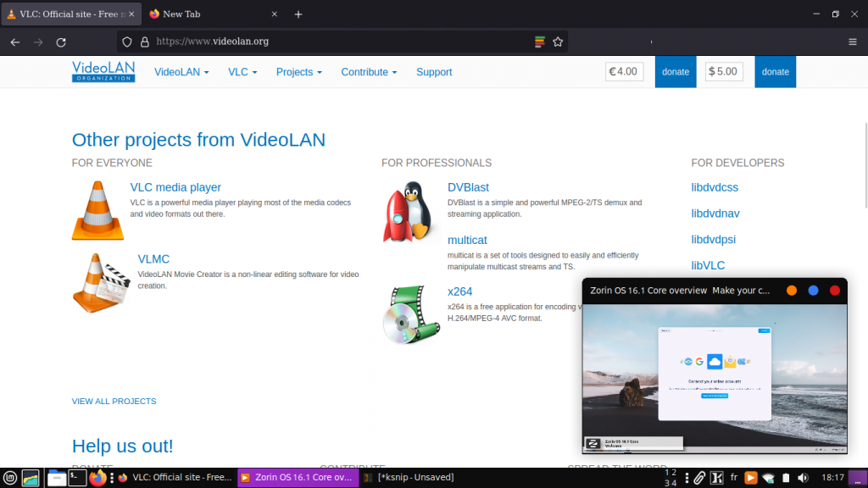Image resolution: width=868 pixels, height=488 pixels.
Task: Open the VLMC project link
Action: (x=153, y=259)
